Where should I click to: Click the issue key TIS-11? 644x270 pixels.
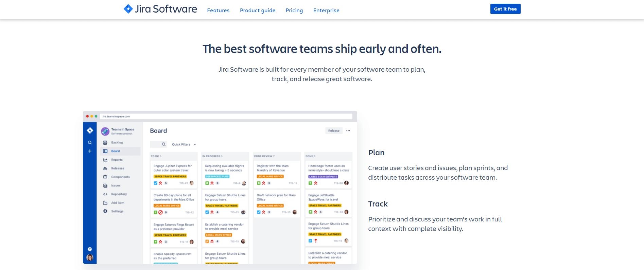point(293,183)
